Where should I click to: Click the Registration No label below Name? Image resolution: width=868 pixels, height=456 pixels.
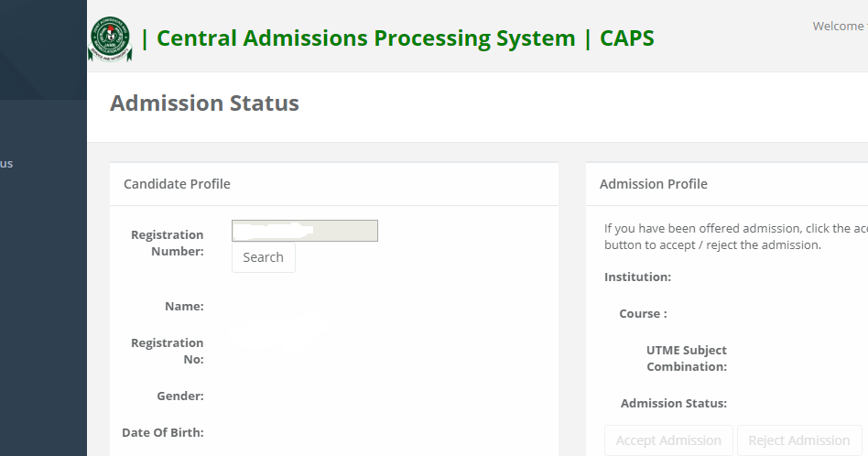tap(168, 351)
